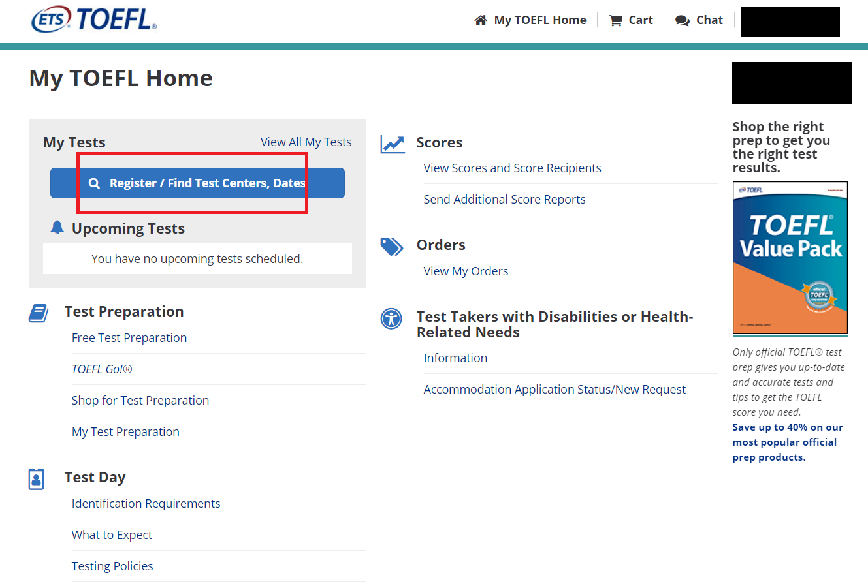
Task: Click the shopping cart icon
Action: click(615, 20)
